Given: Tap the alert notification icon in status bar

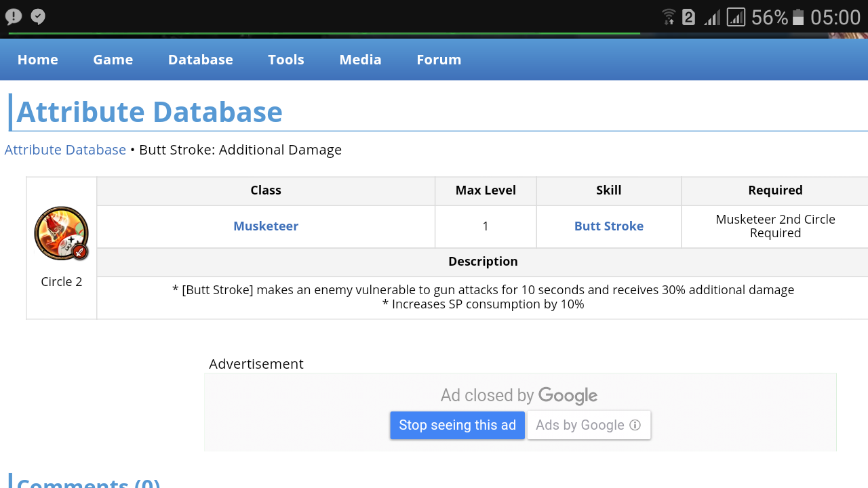Looking at the screenshot, I should tap(14, 17).
